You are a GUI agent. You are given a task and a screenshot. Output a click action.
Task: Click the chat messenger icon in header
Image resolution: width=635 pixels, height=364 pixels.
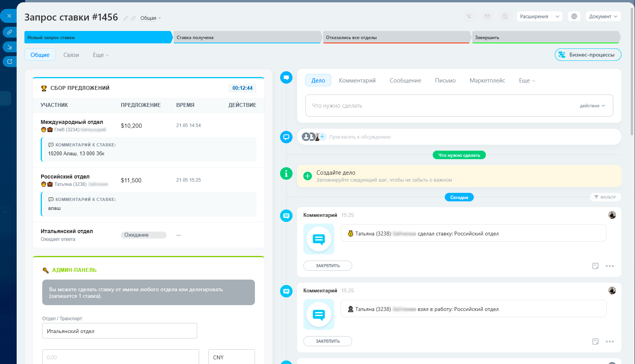pos(505,16)
